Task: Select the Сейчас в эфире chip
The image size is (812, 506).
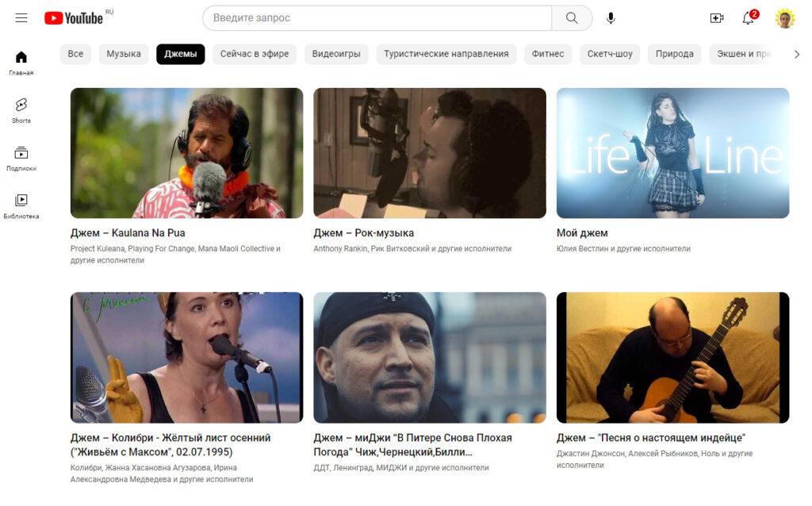Action: pyautogui.click(x=255, y=54)
